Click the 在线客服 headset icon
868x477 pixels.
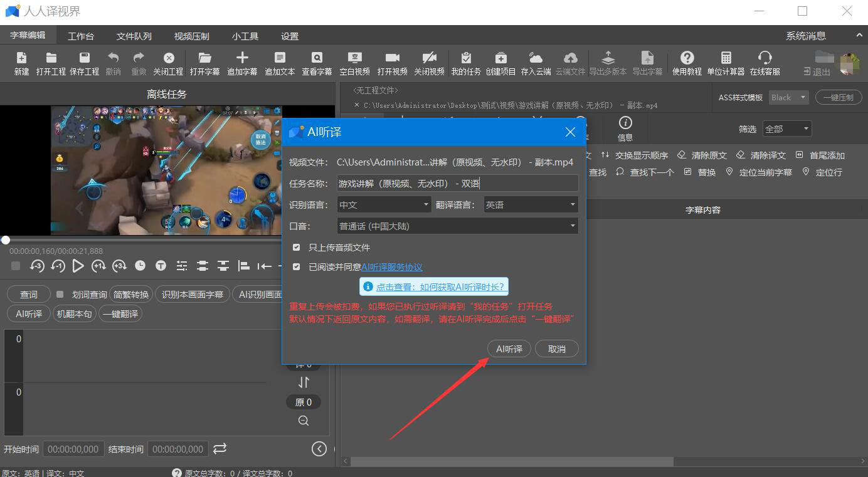(x=765, y=58)
